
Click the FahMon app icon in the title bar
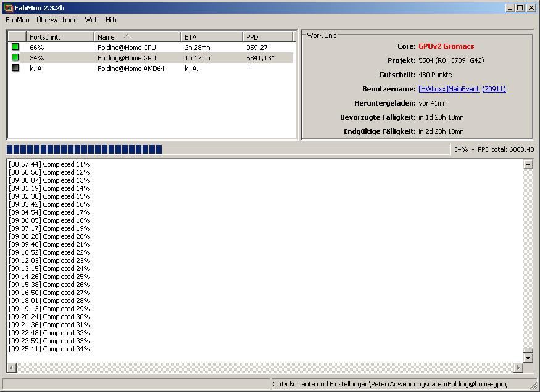(x=8, y=7)
